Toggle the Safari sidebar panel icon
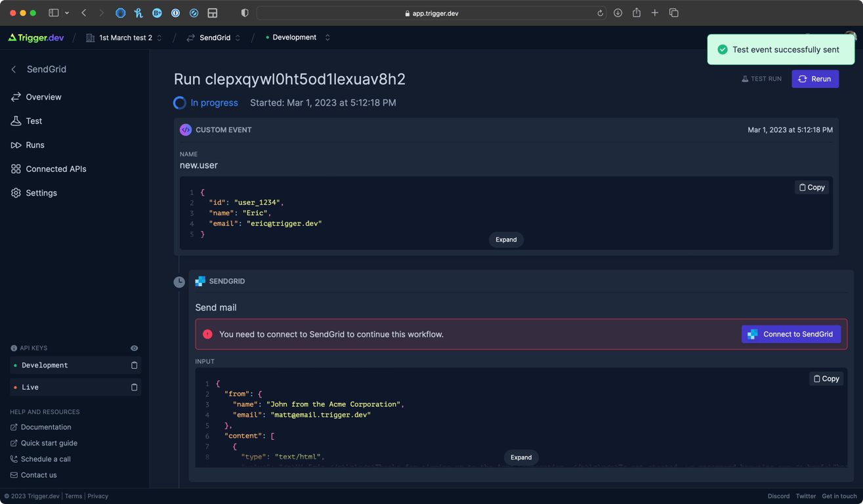The image size is (863, 504). [54, 13]
